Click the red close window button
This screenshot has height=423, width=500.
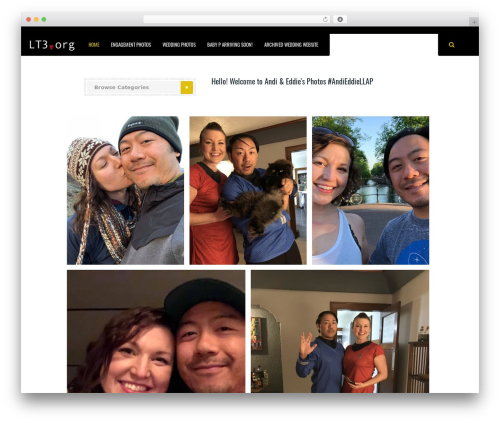click(29, 19)
